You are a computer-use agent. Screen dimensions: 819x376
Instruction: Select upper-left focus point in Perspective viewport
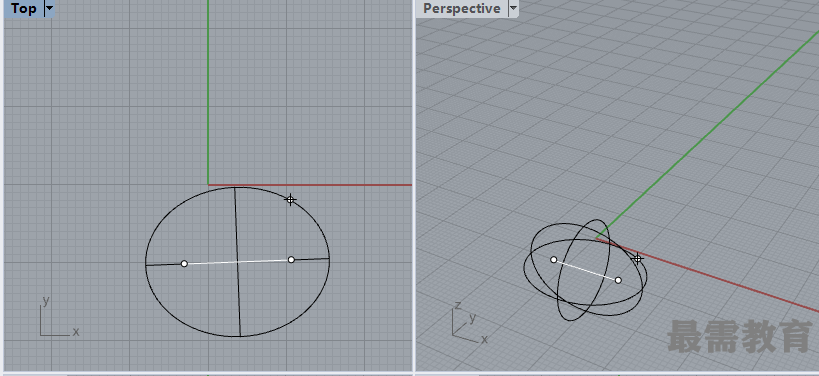(554, 260)
